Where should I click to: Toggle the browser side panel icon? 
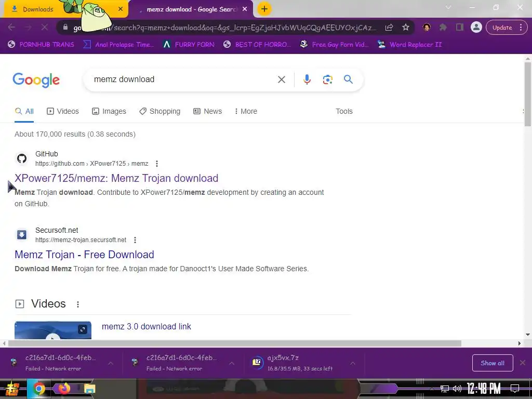point(459,28)
